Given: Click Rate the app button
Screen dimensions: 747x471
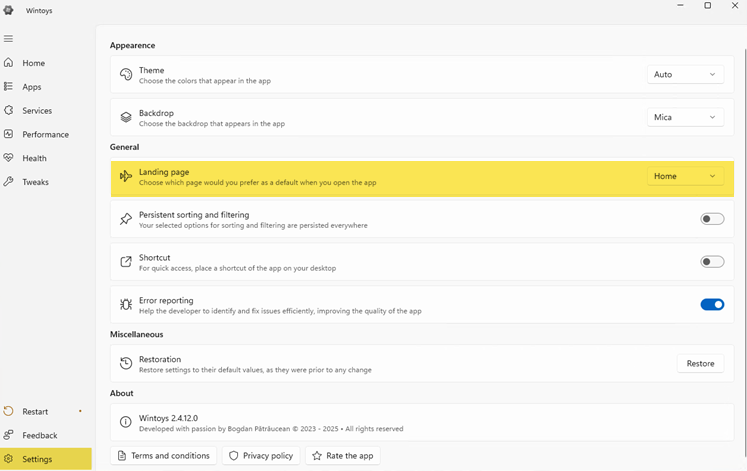Looking at the screenshot, I should click(342, 456).
